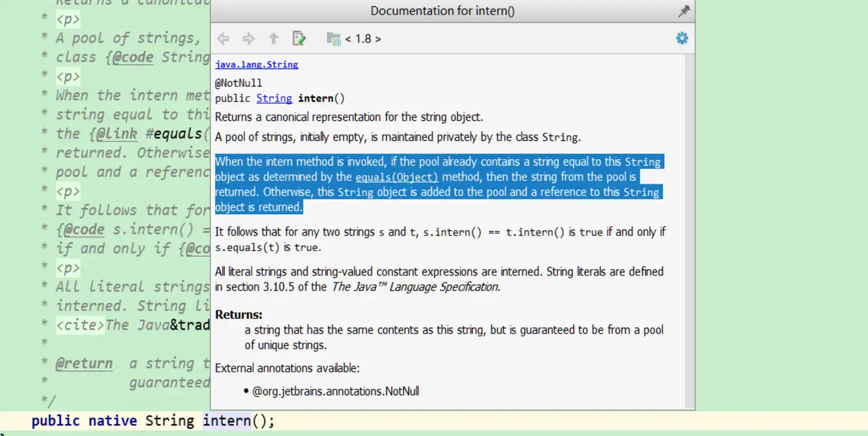Screen dimensions: 868x436
Task: Follow the String return type link
Action: pos(274,98)
